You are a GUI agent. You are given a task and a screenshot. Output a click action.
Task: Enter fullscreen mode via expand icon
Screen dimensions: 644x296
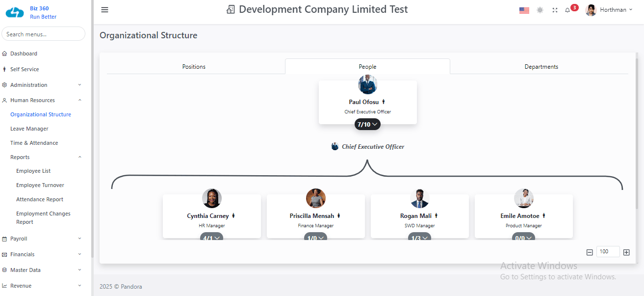point(555,10)
